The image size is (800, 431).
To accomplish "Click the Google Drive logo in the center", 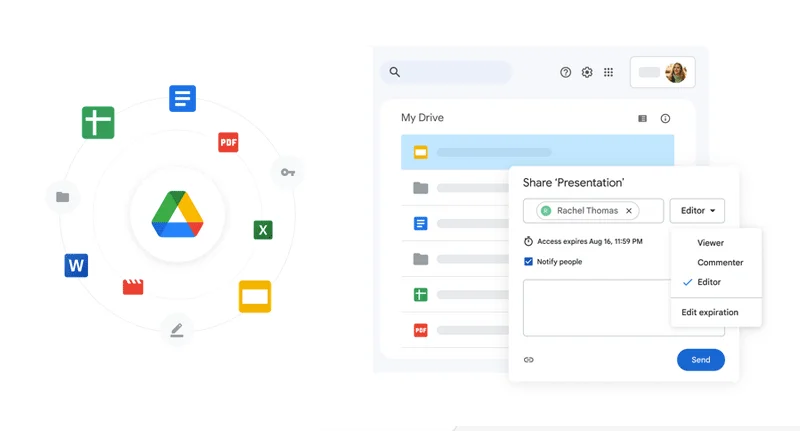I will click(x=178, y=214).
